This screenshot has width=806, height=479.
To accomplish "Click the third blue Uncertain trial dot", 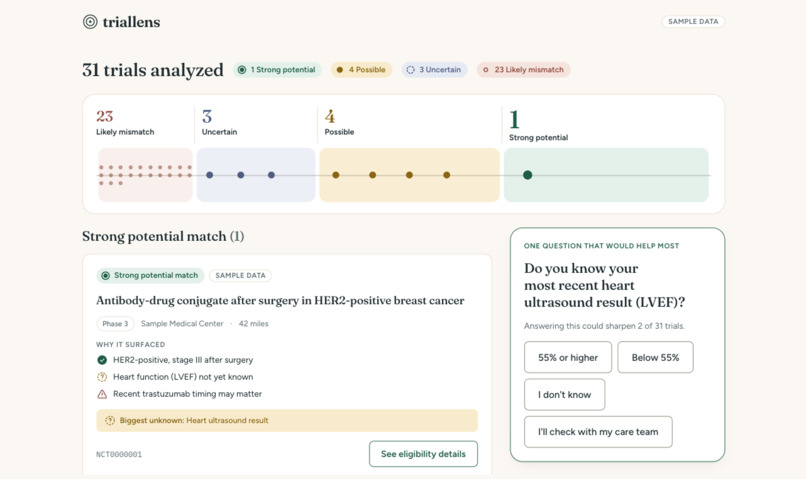I will pos(271,175).
